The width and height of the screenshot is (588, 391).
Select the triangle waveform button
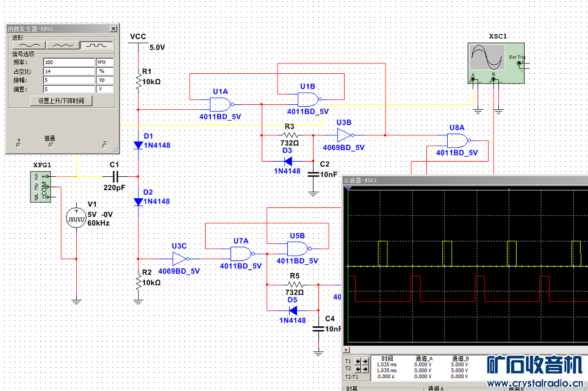click(63, 45)
